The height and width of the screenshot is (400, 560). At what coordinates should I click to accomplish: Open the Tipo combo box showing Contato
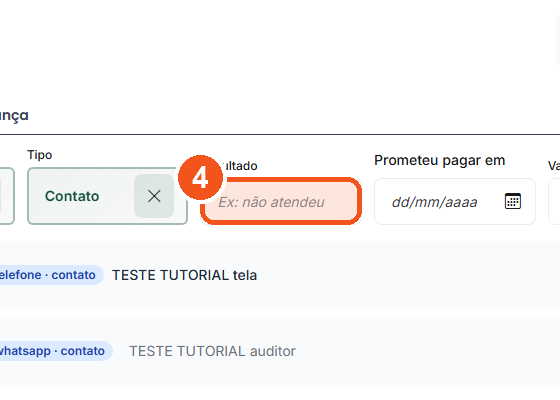[108, 196]
